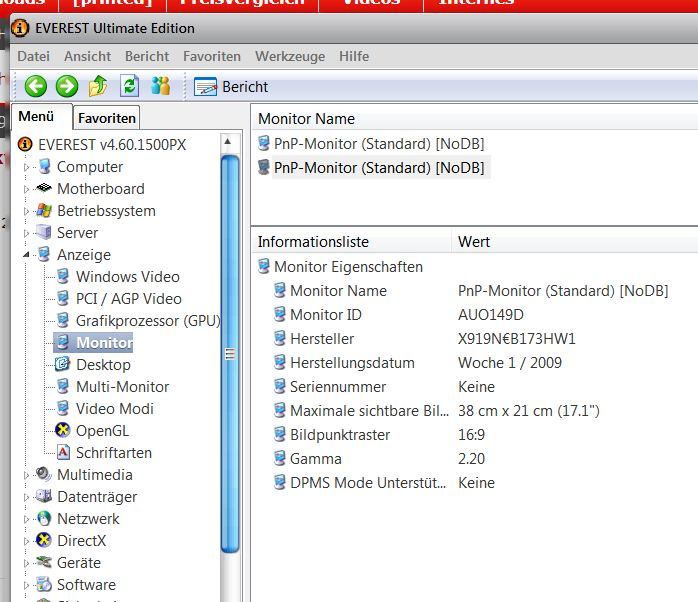Click the Anzeige monitor icon
Image resolution: width=698 pixels, height=602 pixels.
[x=44, y=254]
